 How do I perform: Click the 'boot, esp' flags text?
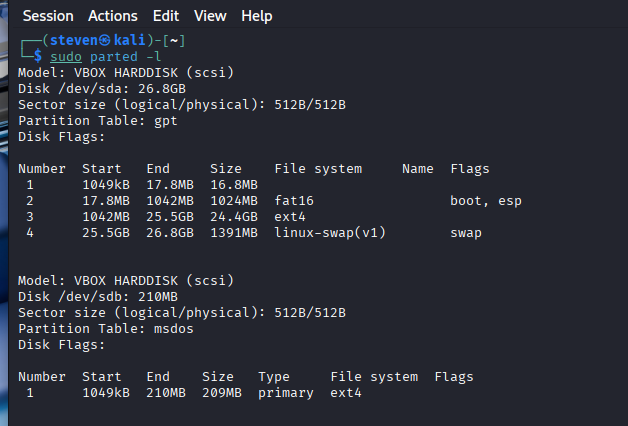click(486, 201)
